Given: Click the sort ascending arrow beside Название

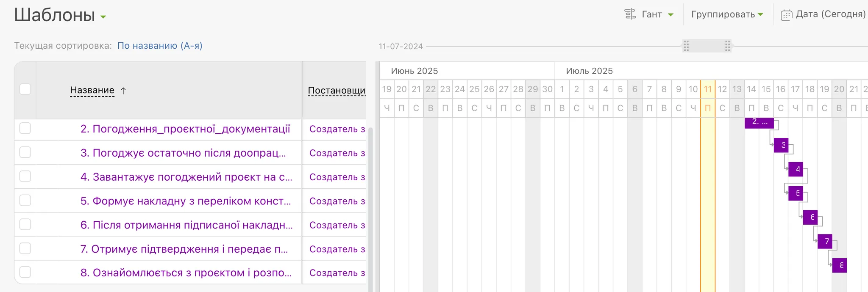Looking at the screenshot, I should point(123,91).
